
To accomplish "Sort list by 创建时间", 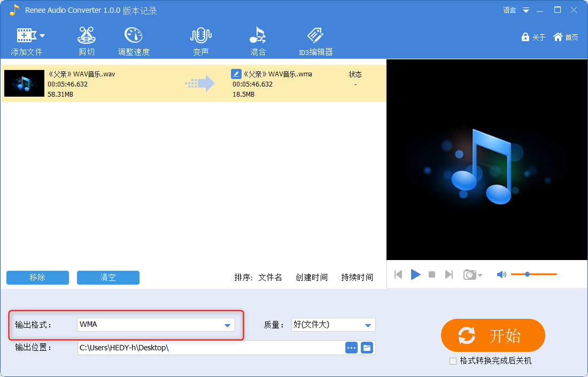I will click(x=312, y=277).
